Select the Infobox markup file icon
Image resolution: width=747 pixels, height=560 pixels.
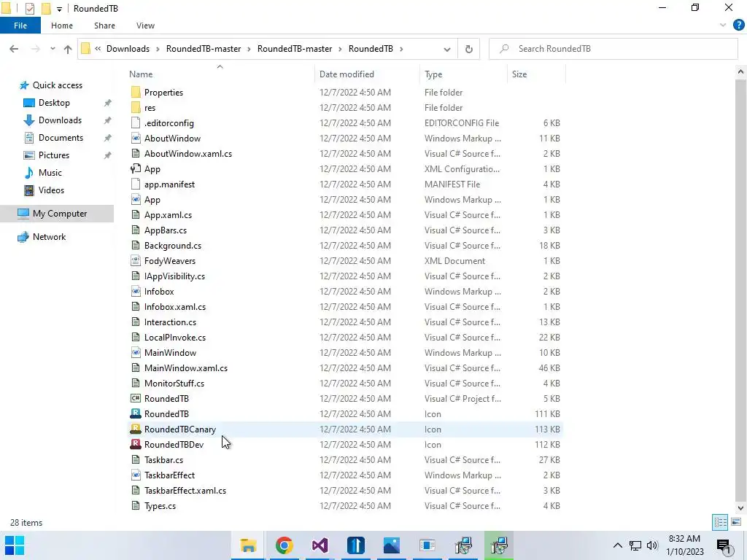click(x=136, y=292)
